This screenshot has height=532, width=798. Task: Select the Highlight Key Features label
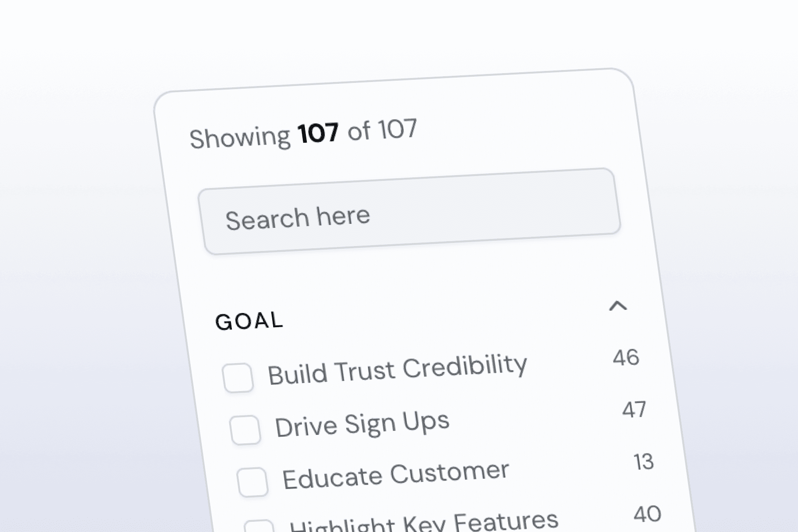point(424,522)
